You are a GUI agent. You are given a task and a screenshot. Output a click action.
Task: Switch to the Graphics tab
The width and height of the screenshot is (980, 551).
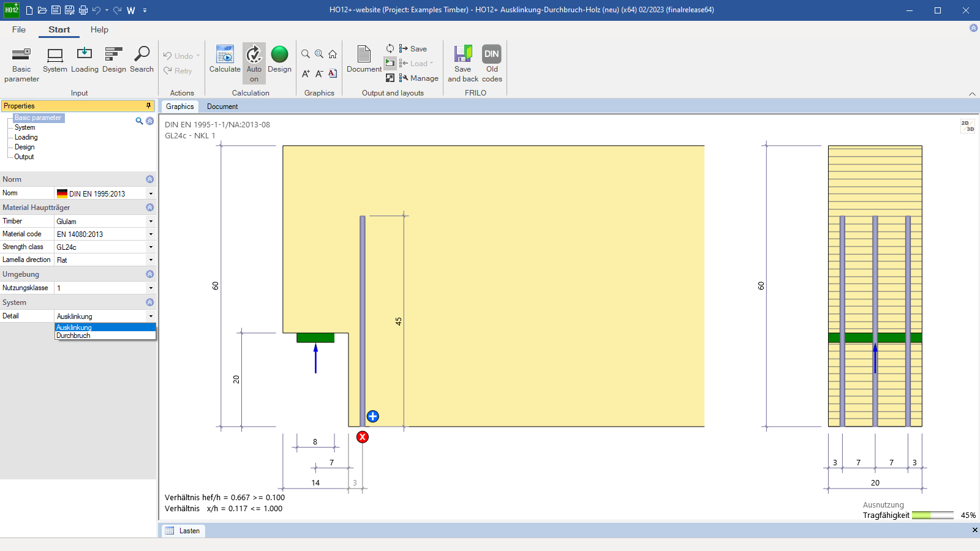point(179,107)
